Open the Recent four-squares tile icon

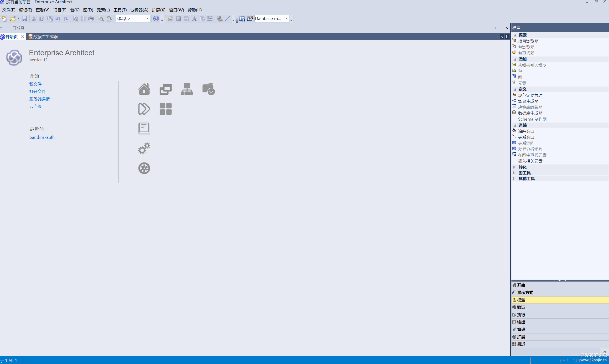click(x=166, y=109)
